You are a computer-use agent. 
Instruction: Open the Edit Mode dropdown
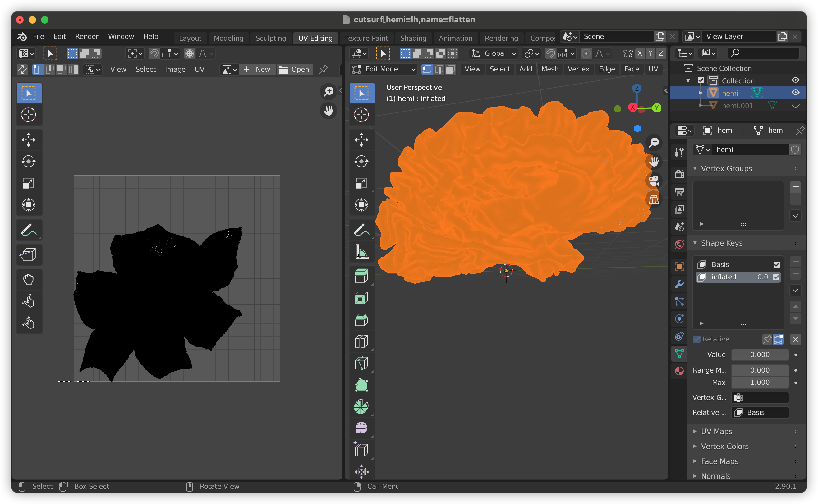[383, 69]
